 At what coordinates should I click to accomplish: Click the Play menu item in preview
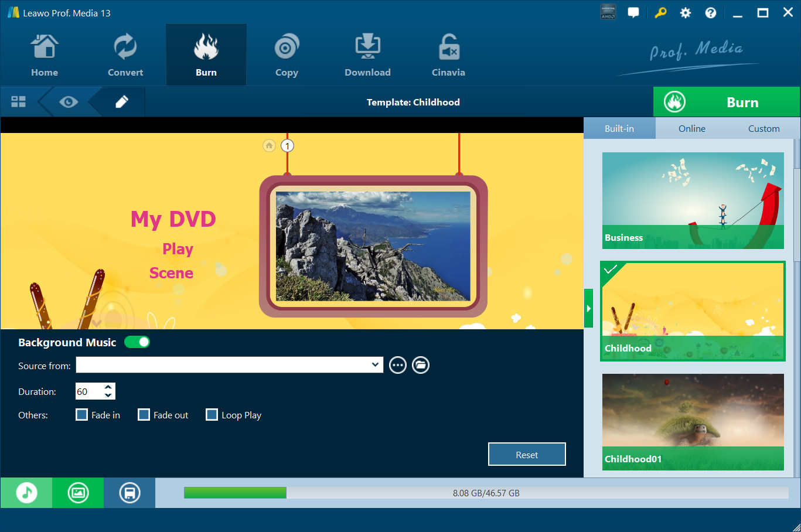coord(178,249)
